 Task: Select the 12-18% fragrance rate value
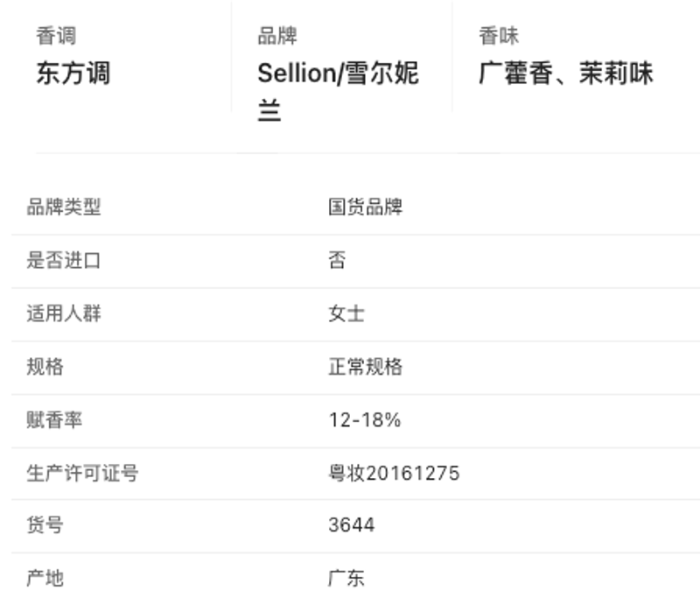tap(365, 419)
